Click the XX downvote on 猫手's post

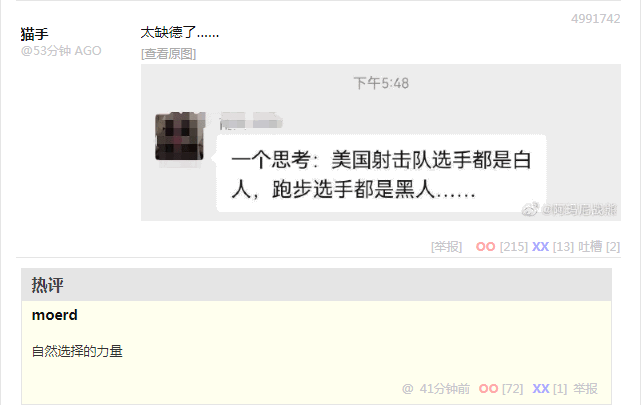(x=540, y=247)
